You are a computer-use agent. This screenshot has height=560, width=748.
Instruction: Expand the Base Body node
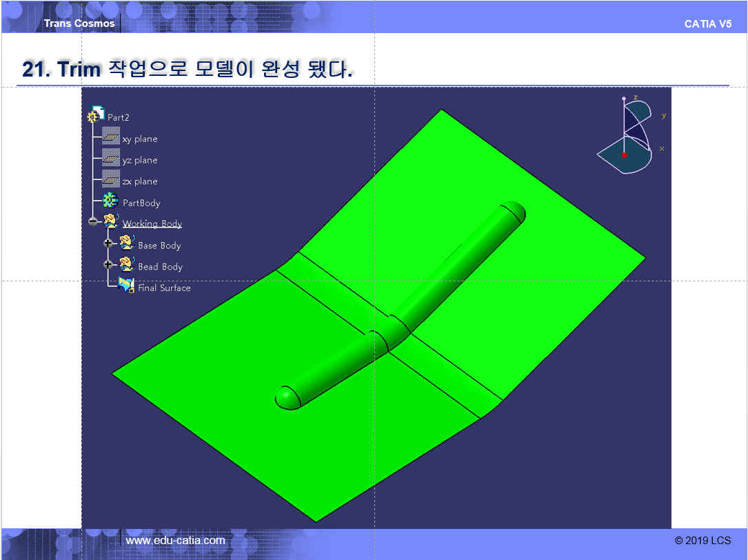pyautogui.click(x=108, y=243)
